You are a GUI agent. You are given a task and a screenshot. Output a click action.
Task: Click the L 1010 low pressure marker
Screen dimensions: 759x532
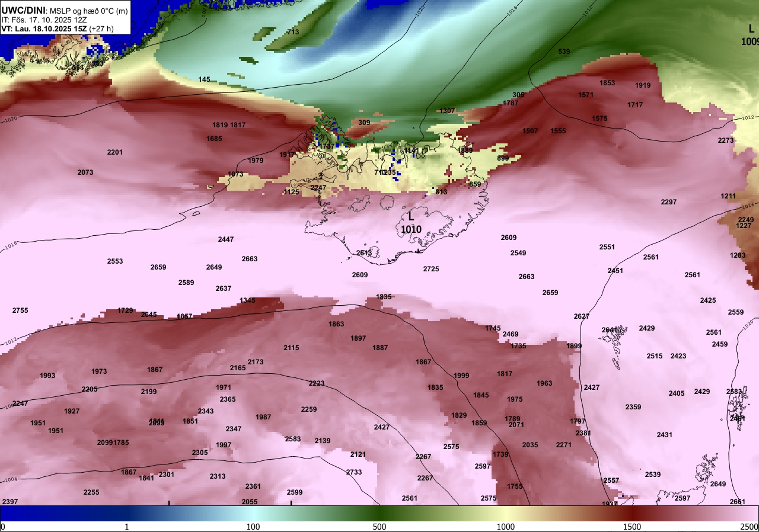coord(411,223)
